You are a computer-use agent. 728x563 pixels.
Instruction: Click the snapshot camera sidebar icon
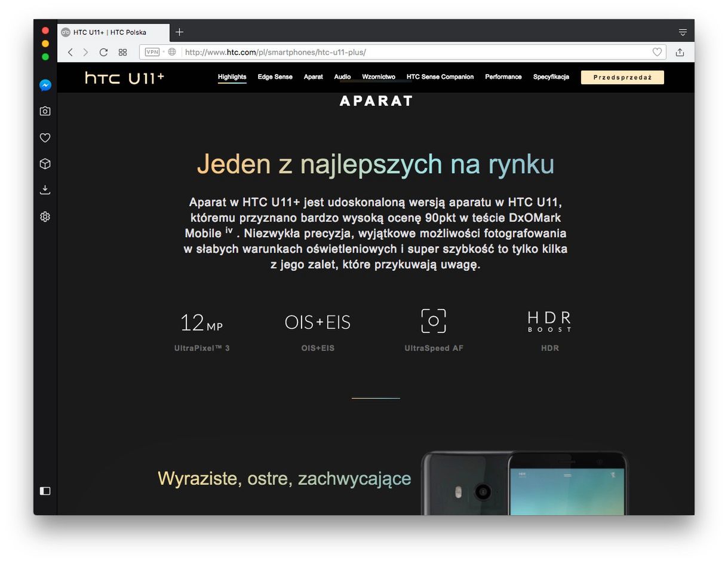tap(45, 111)
